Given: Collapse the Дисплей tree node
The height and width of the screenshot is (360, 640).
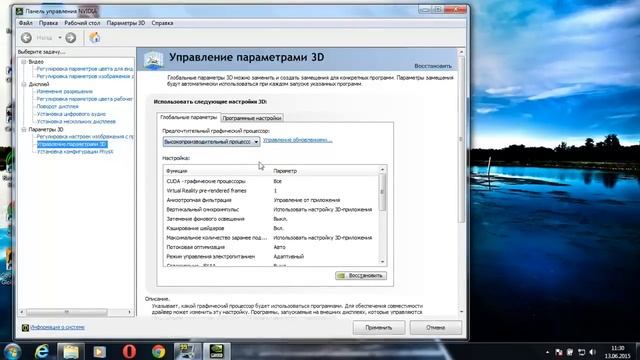Looking at the screenshot, I should point(24,84).
